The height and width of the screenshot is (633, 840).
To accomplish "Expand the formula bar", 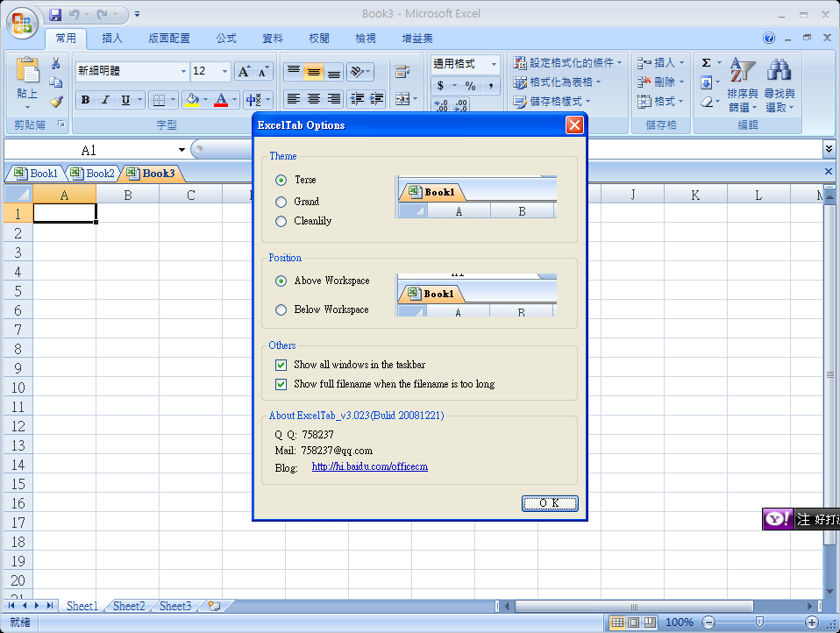I will 829,149.
